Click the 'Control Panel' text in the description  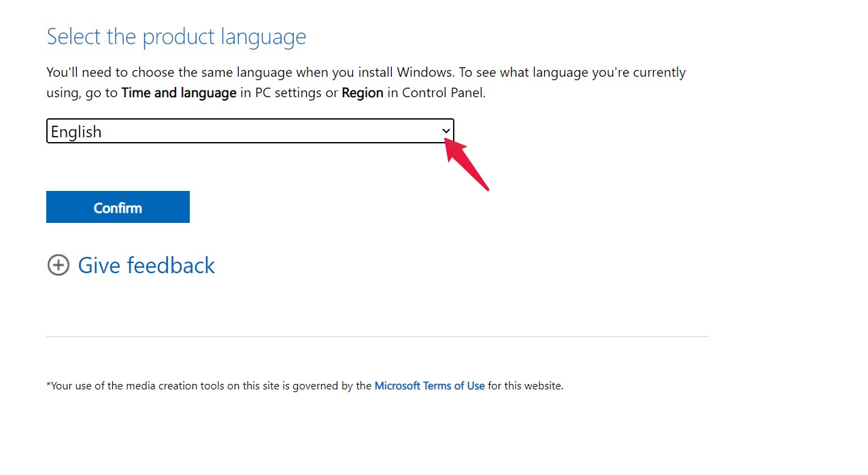pos(443,93)
